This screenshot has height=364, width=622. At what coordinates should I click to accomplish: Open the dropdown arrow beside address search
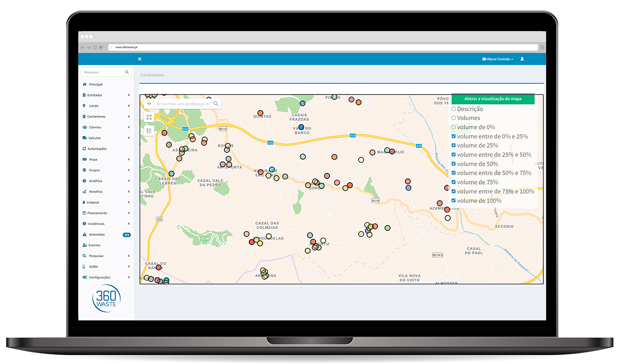pyautogui.click(x=149, y=104)
